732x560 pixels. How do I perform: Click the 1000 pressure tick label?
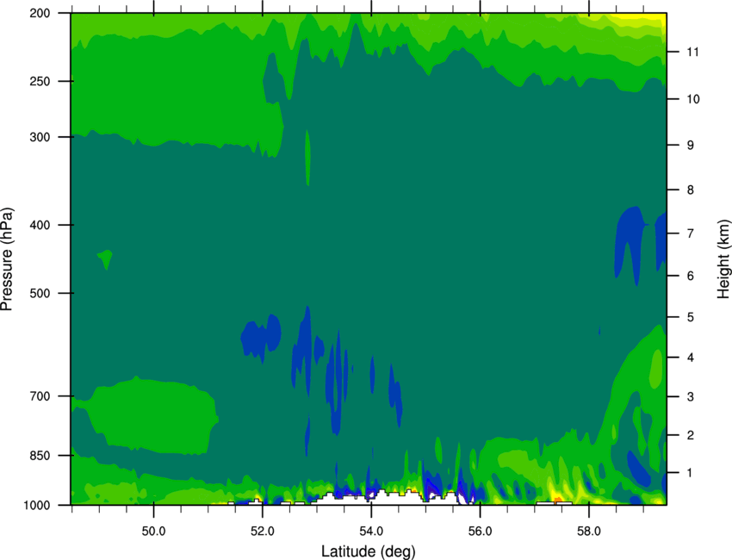[37, 506]
